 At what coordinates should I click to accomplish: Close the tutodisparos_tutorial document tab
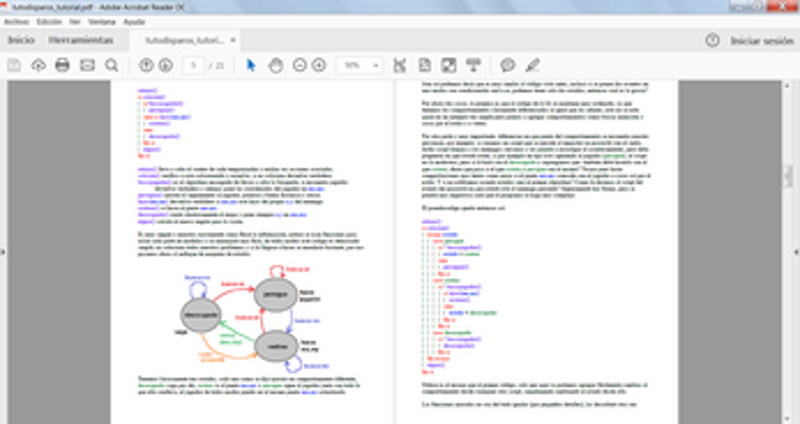233,40
